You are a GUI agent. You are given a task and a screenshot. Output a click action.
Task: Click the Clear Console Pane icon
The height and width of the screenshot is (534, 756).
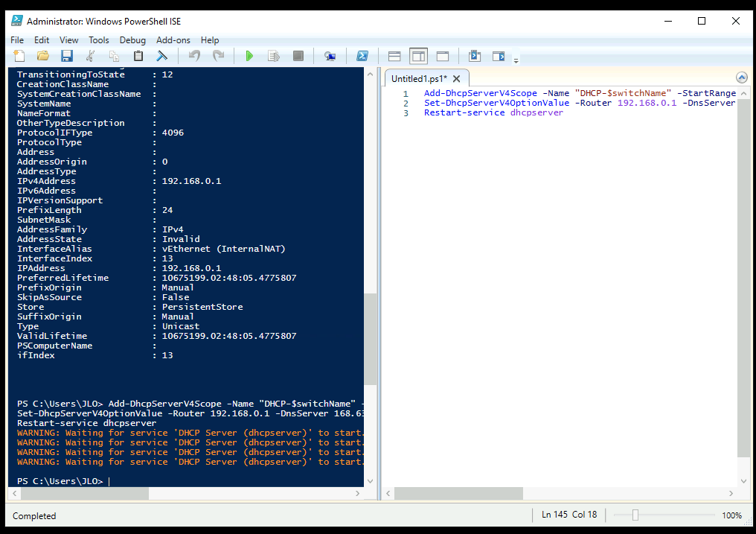click(161, 56)
